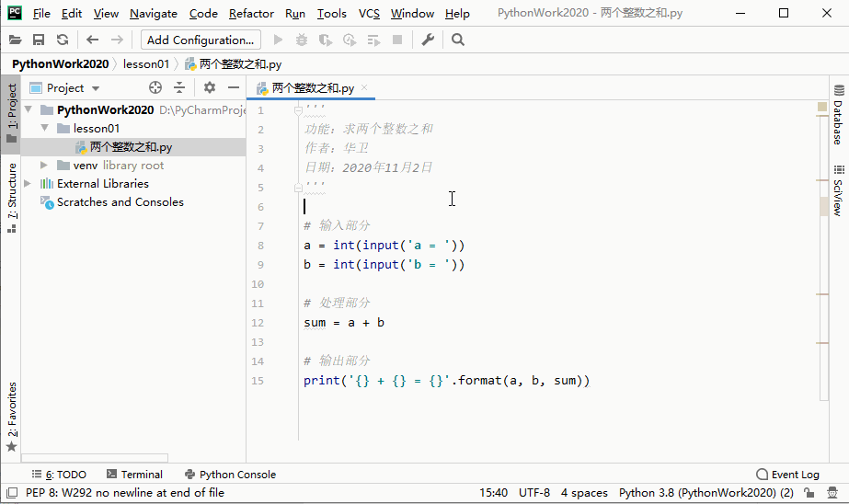
Task: Click lesson01 in the breadcrumb
Action: (x=146, y=63)
